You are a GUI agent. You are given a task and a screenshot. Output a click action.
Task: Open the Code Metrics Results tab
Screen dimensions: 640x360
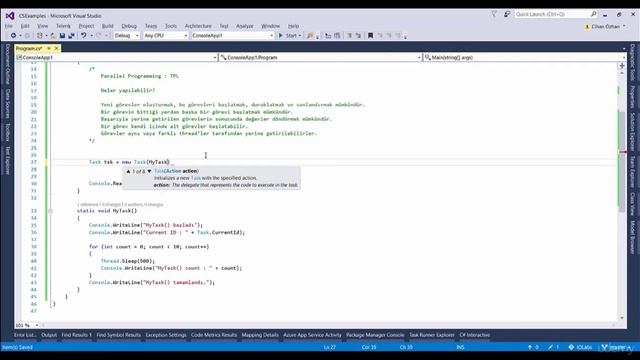coord(214,335)
